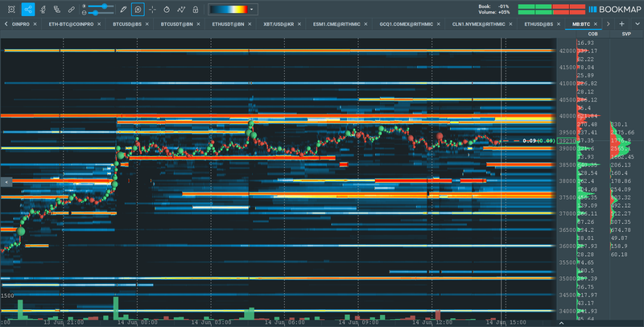Add a new instrument tab with plus
The width and height of the screenshot is (644, 327).
coord(621,24)
